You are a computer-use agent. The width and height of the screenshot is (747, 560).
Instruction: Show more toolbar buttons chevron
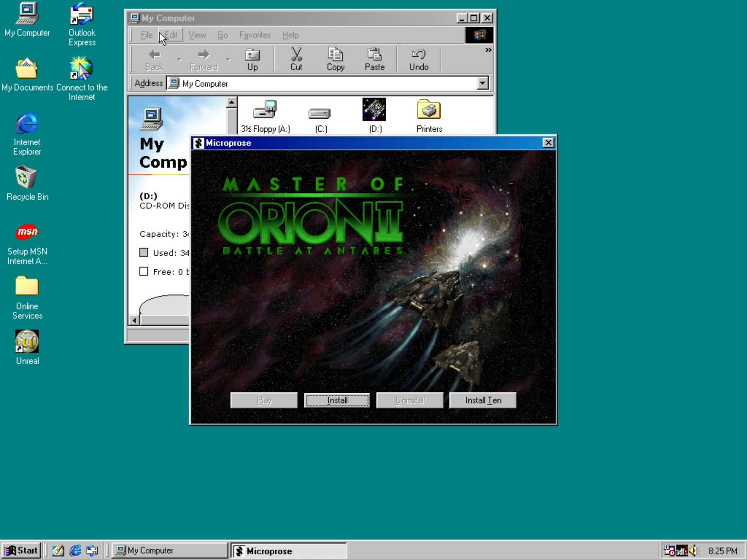click(x=488, y=50)
